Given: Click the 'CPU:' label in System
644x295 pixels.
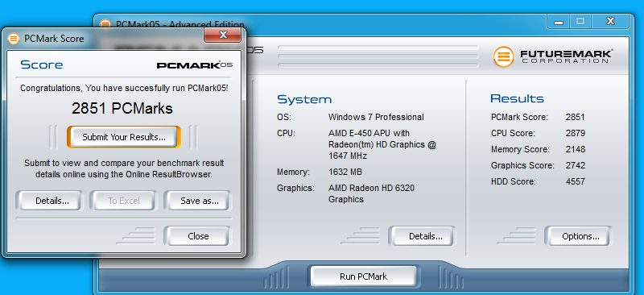Looking at the screenshot, I should pyautogui.click(x=287, y=133).
